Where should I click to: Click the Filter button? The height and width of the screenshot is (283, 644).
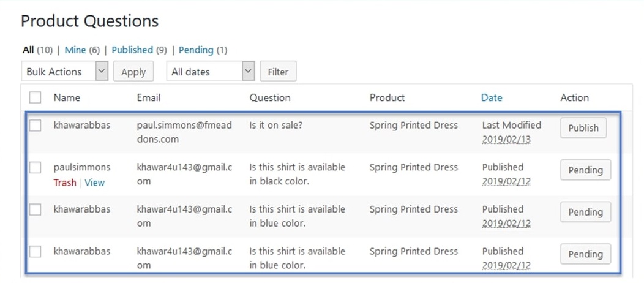pos(278,72)
